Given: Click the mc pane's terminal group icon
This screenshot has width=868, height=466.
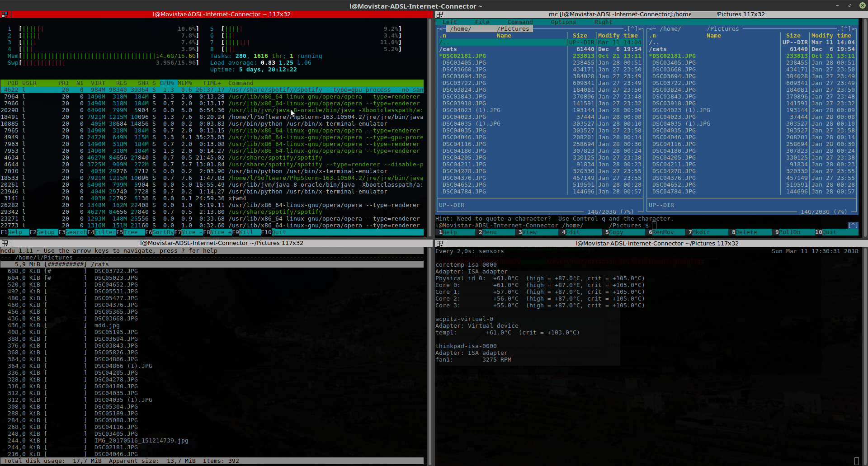Looking at the screenshot, I should pos(439,14).
